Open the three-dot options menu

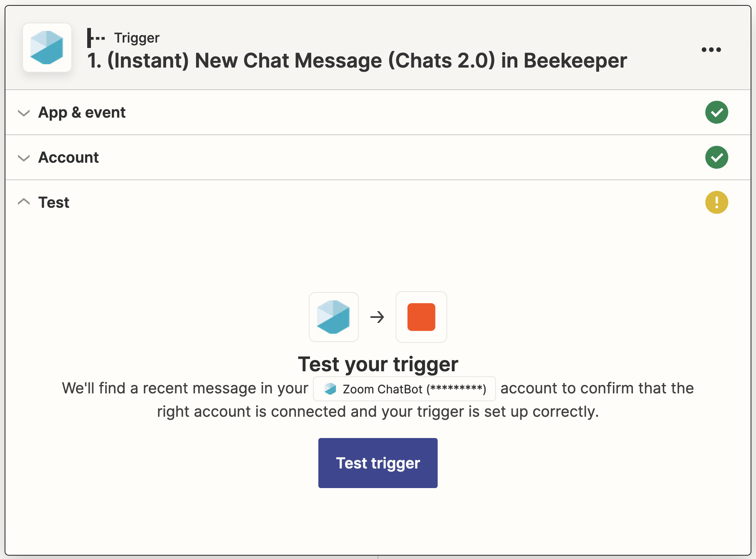tap(711, 49)
